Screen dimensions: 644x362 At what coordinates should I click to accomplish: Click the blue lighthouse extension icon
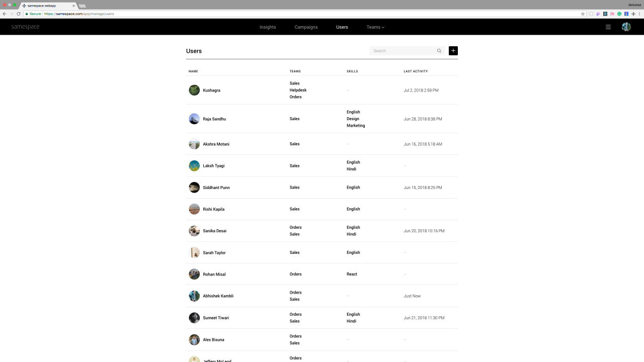tap(626, 14)
